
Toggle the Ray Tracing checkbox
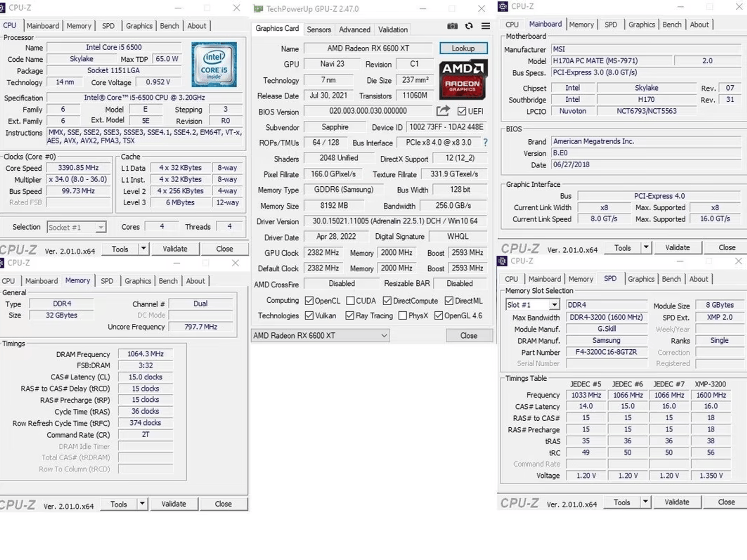[349, 316]
